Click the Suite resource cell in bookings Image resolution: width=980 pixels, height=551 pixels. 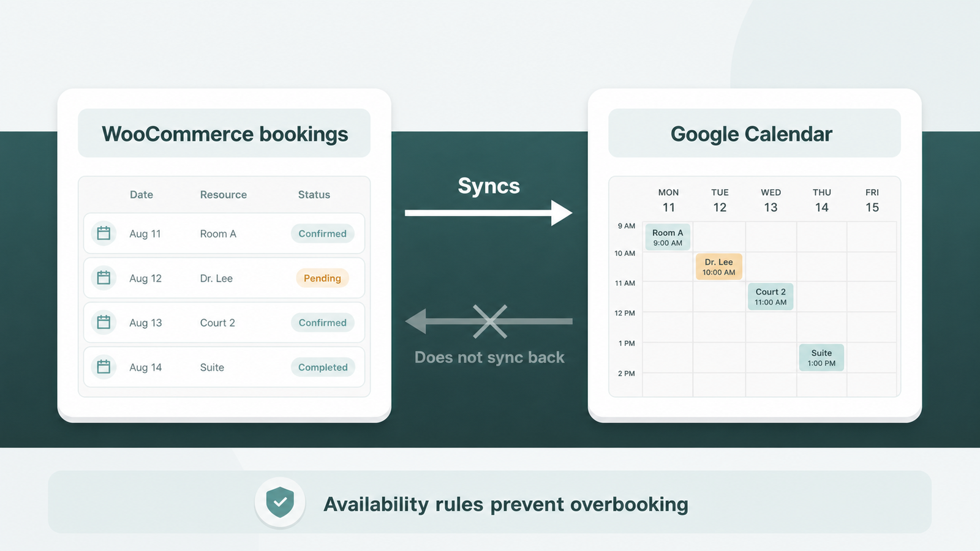pyautogui.click(x=212, y=367)
